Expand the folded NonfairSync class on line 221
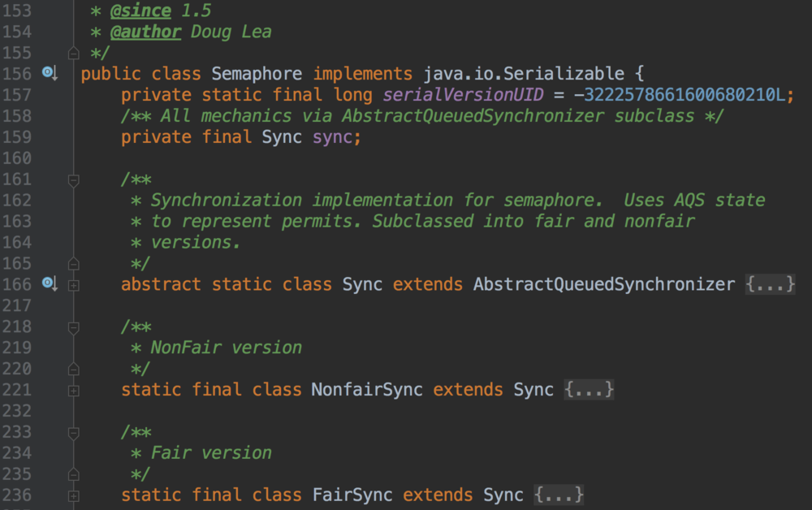This screenshot has height=510, width=812. coord(74,391)
